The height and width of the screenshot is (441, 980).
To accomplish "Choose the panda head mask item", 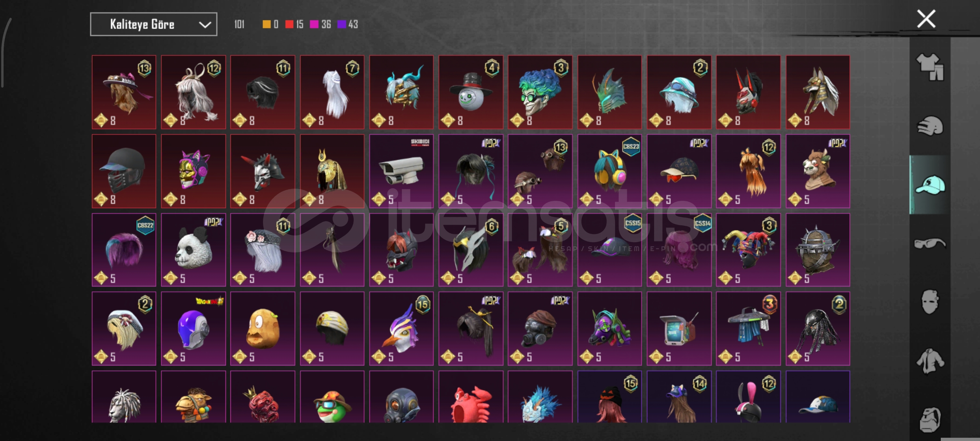I will [193, 250].
